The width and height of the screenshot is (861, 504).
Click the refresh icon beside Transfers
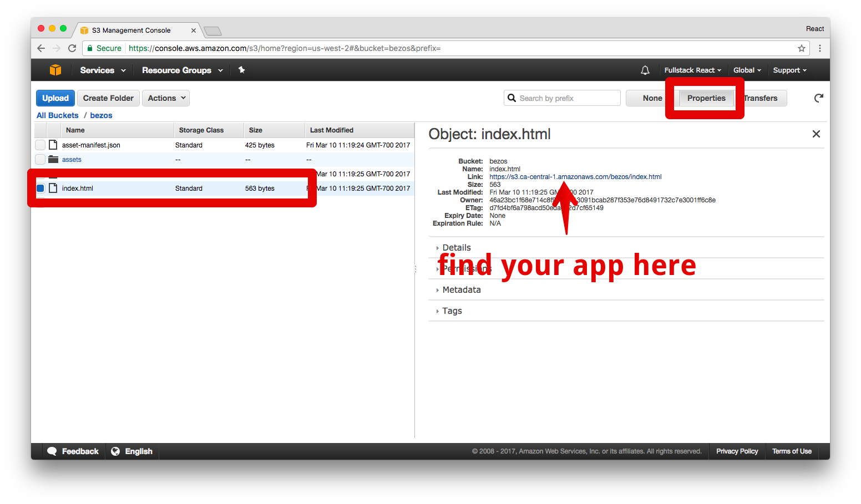[818, 98]
